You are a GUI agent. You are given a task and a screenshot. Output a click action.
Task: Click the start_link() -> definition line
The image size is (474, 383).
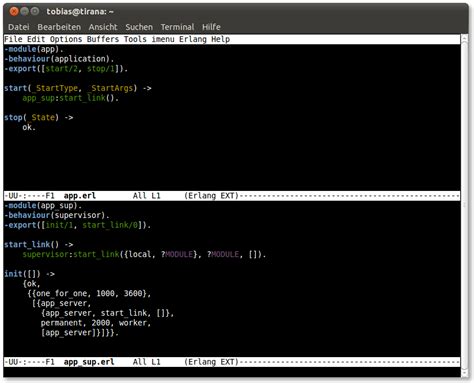pyautogui.click(x=39, y=245)
